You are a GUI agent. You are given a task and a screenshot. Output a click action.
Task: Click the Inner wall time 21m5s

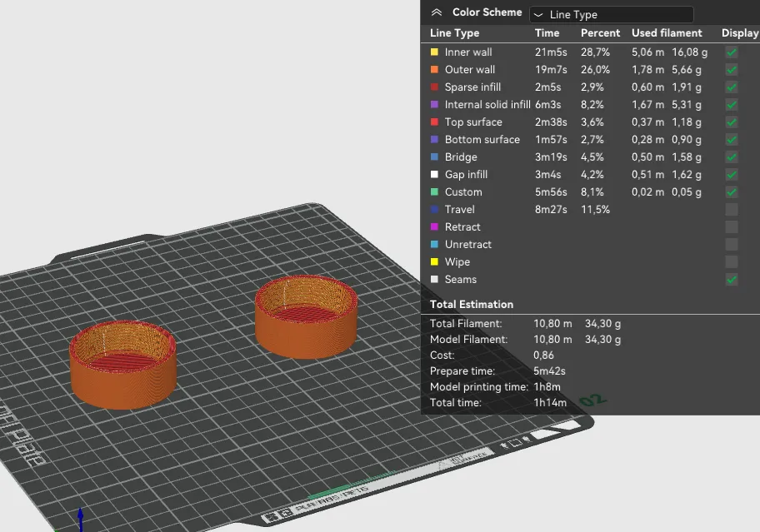551,52
